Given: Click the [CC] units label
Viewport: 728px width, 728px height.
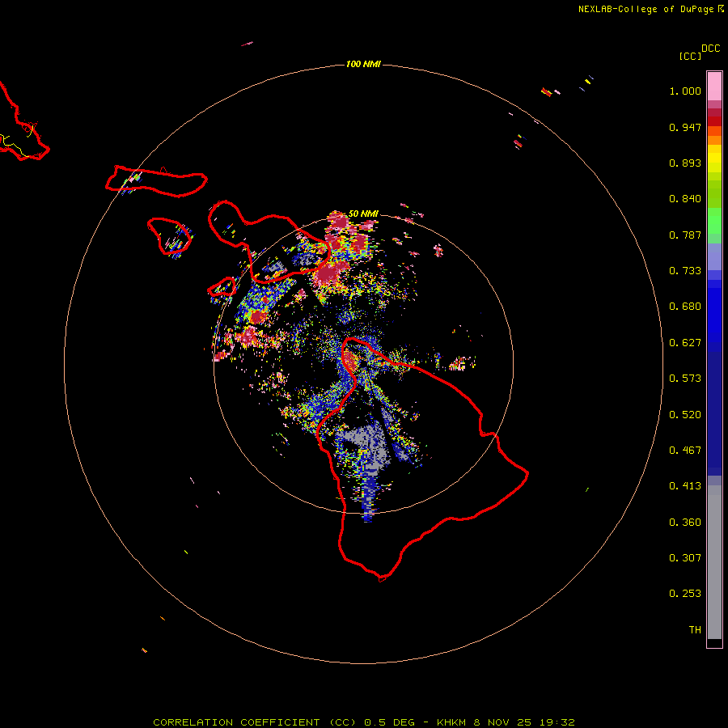Looking at the screenshot, I should pos(690,56).
